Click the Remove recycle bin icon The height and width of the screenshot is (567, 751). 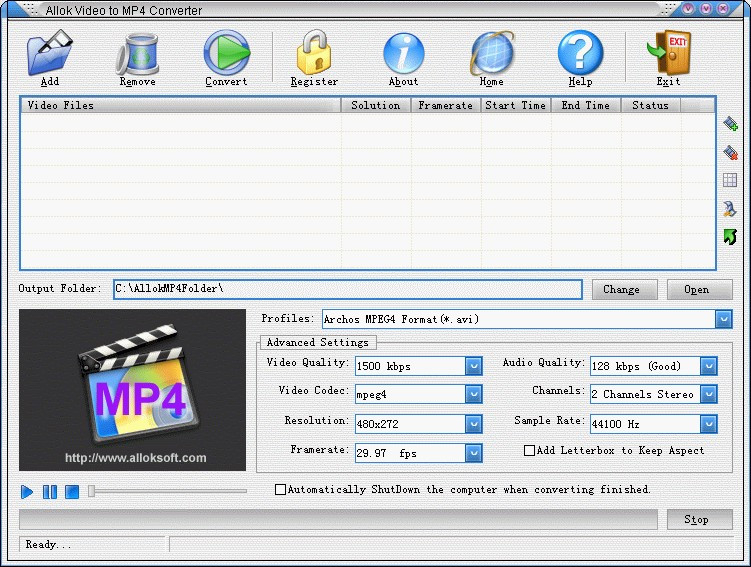click(137, 54)
